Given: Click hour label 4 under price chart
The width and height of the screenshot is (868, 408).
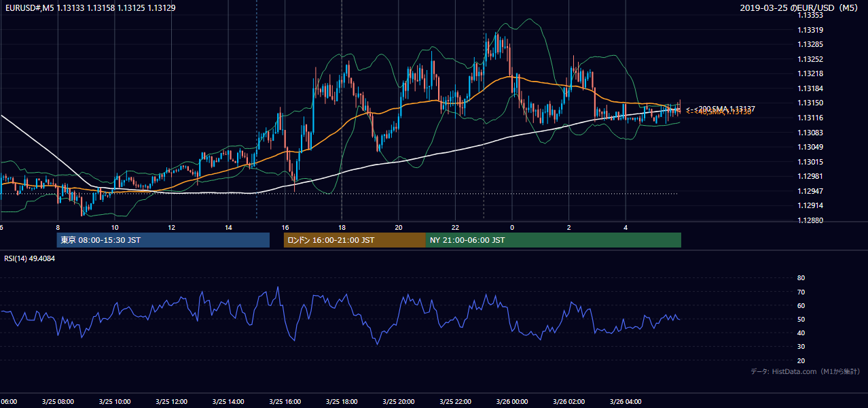Looking at the screenshot, I should pyautogui.click(x=626, y=227).
